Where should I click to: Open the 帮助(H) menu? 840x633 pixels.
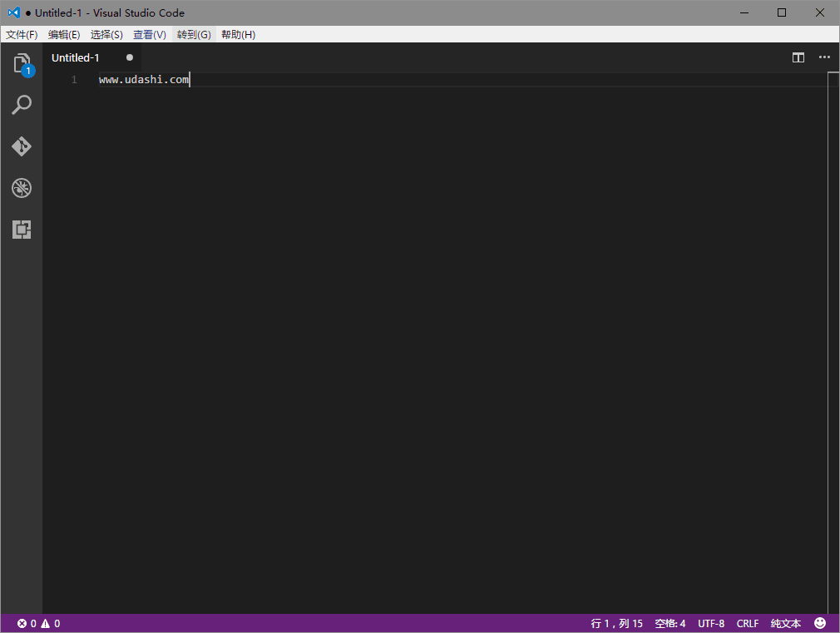(x=239, y=34)
